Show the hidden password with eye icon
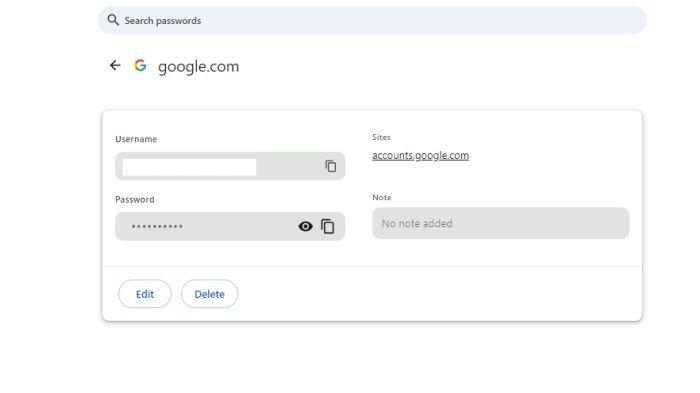Viewport: 700px width, 393px height. point(305,226)
